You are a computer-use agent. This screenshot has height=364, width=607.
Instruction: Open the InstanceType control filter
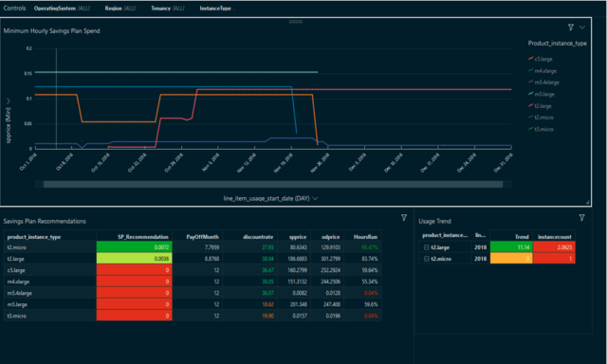pos(217,9)
